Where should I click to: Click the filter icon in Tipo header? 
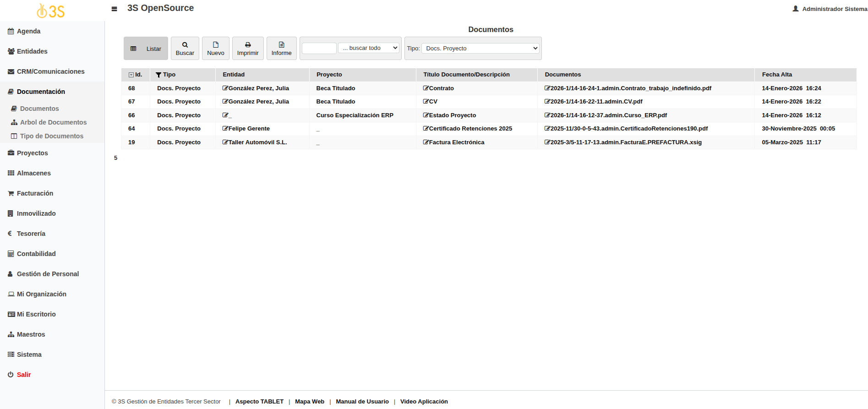click(158, 75)
